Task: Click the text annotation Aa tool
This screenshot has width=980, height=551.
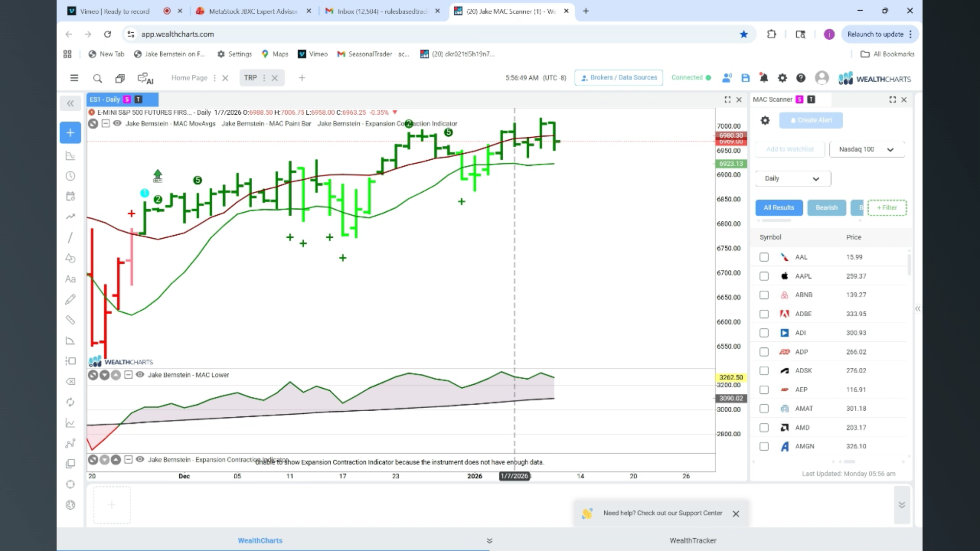Action: [x=70, y=279]
